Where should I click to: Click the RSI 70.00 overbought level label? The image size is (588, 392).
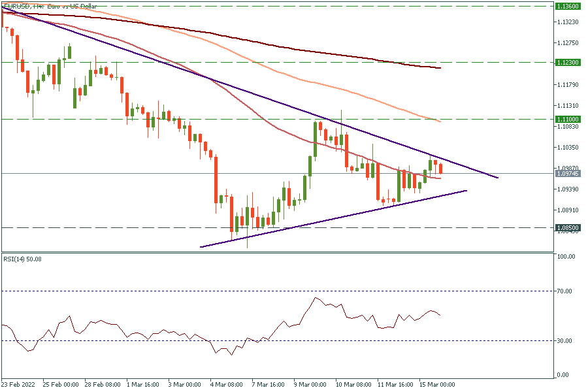coord(564,291)
